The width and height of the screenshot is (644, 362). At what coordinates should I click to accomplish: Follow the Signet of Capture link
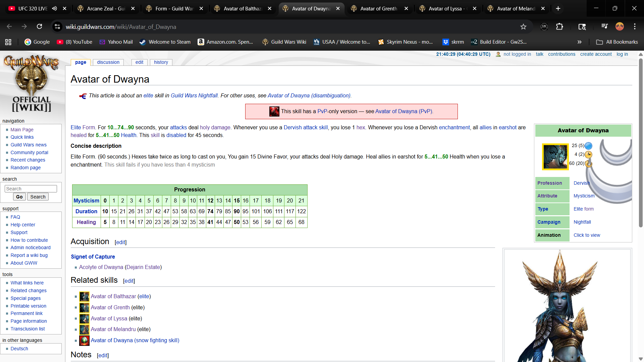click(93, 257)
